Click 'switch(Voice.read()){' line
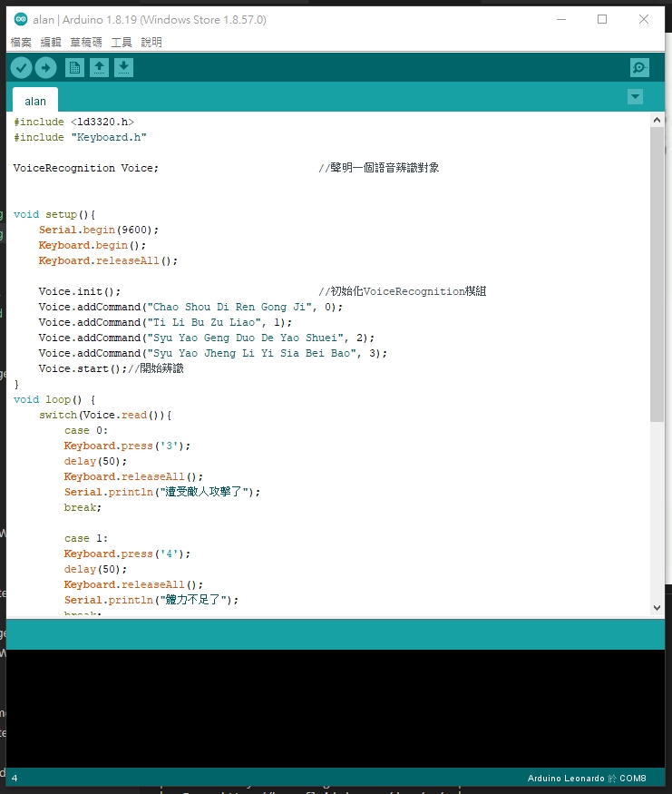 pos(105,416)
